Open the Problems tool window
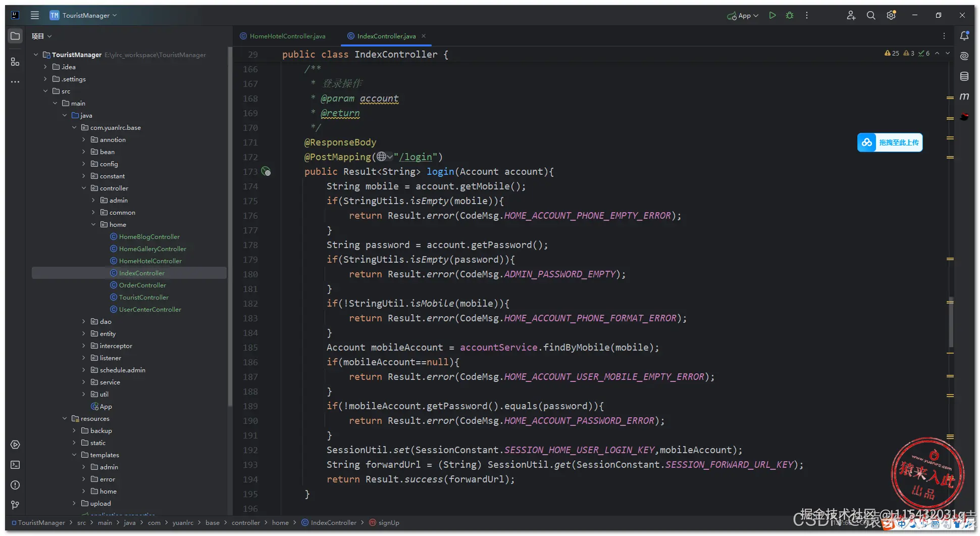 [x=15, y=485]
